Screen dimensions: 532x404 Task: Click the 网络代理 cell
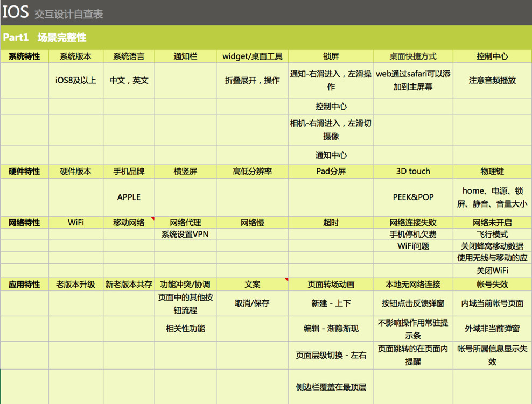click(185, 223)
